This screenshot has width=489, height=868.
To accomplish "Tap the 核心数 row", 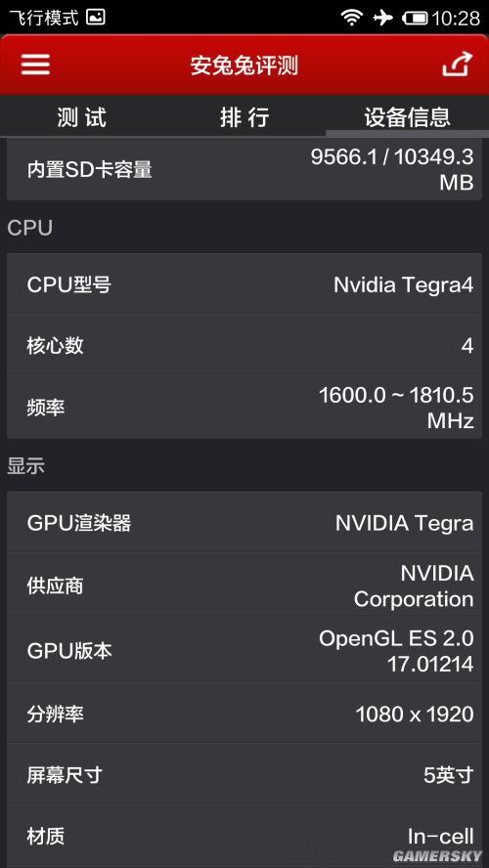I will click(x=244, y=345).
